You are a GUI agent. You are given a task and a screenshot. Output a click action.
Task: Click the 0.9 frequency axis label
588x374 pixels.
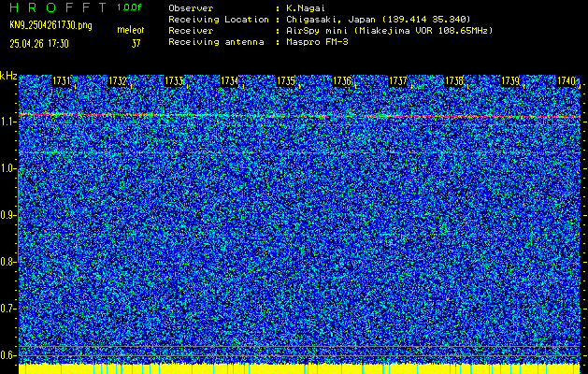(x=7, y=215)
